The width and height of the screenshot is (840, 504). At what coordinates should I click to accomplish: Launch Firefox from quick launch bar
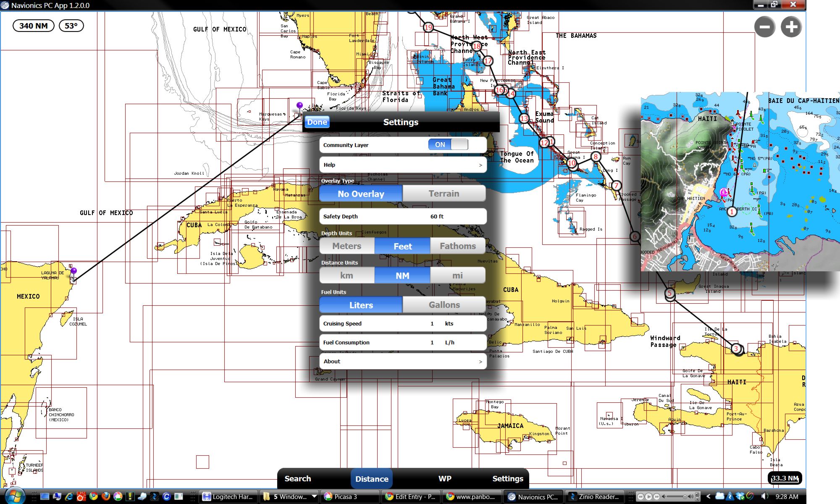pyautogui.click(x=105, y=496)
